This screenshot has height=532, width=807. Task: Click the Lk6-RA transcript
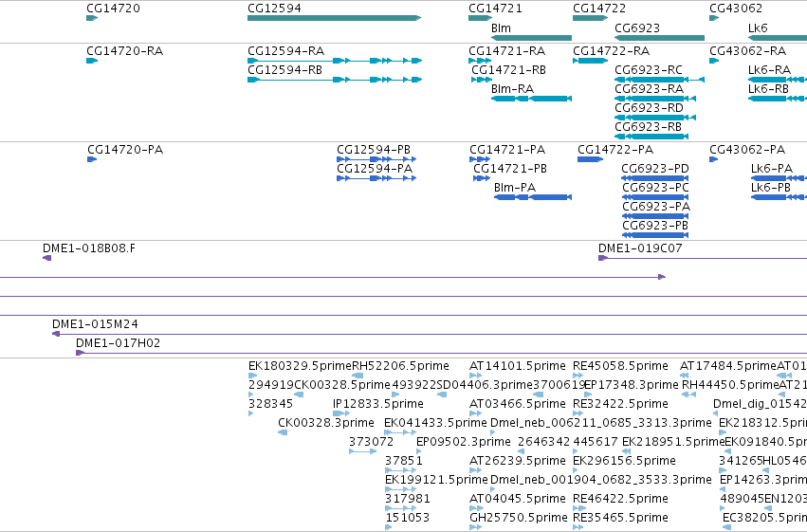(x=778, y=80)
